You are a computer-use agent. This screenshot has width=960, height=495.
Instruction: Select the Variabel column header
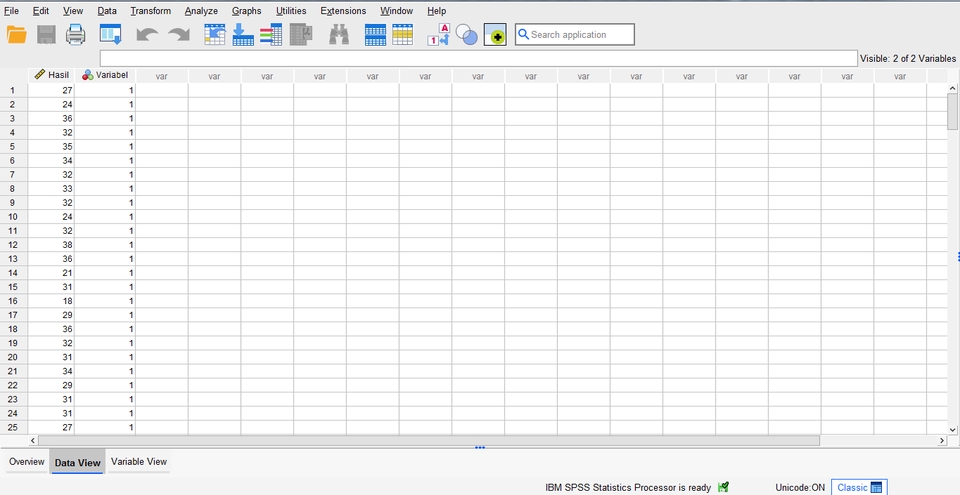(x=105, y=75)
